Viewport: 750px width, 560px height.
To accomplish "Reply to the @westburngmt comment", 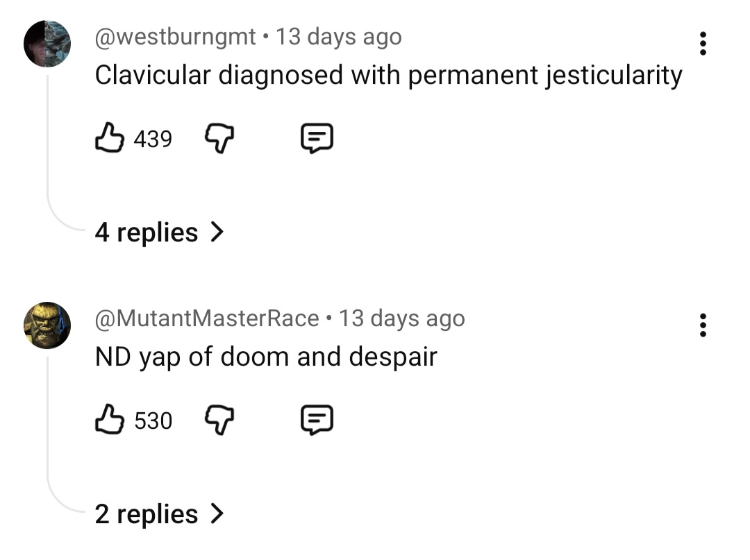I will (x=317, y=139).
